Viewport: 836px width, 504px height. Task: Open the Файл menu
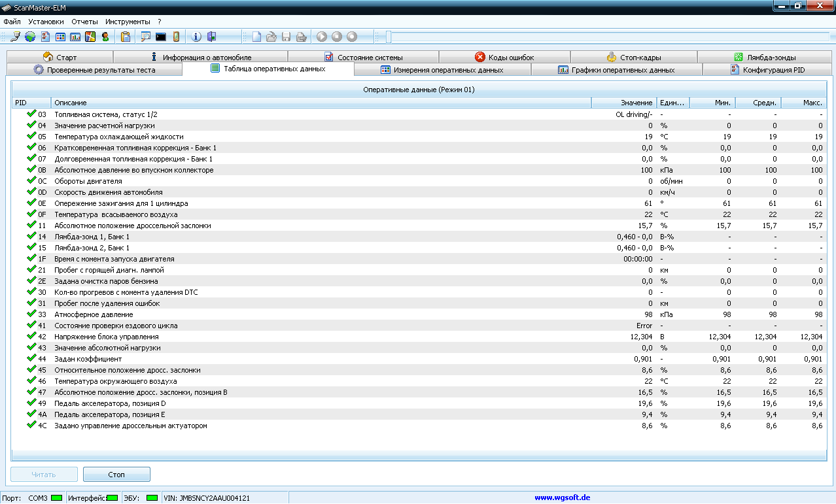tap(12, 22)
